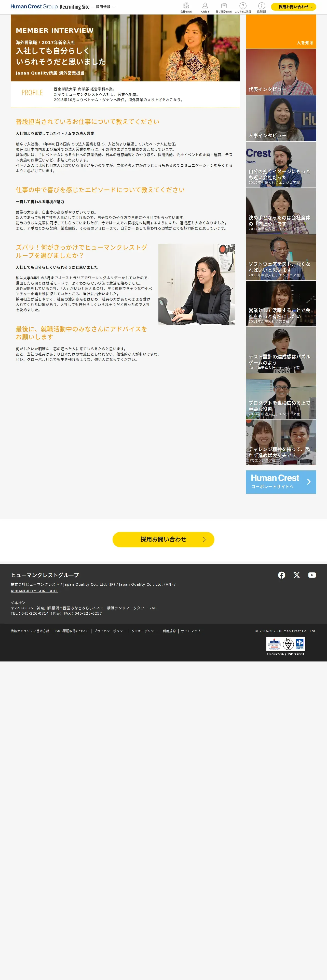Open プライバシーポリシー in the footer

pyautogui.click(x=110, y=631)
